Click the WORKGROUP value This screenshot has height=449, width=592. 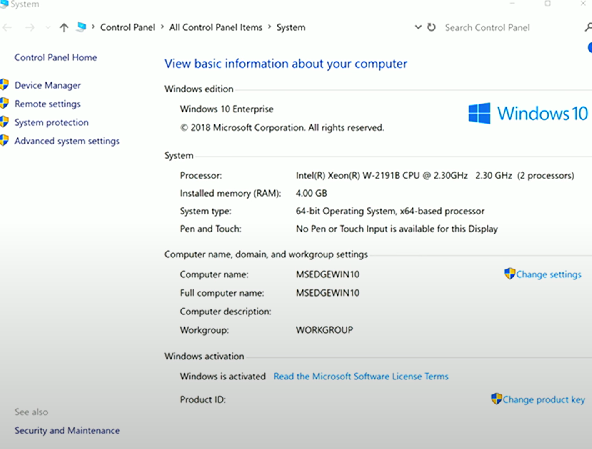point(325,330)
